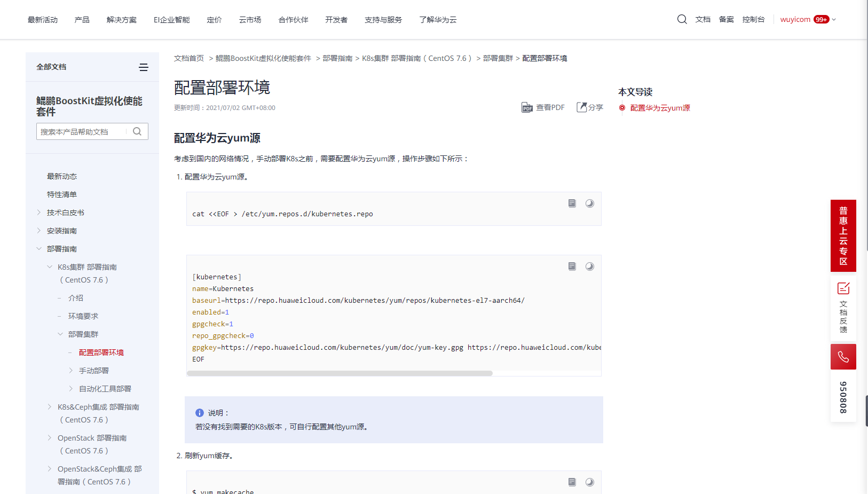Open the 普惠上云专区 red banner
Screen dimensions: 868x494
pyautogui.click(x=843, y=236)
